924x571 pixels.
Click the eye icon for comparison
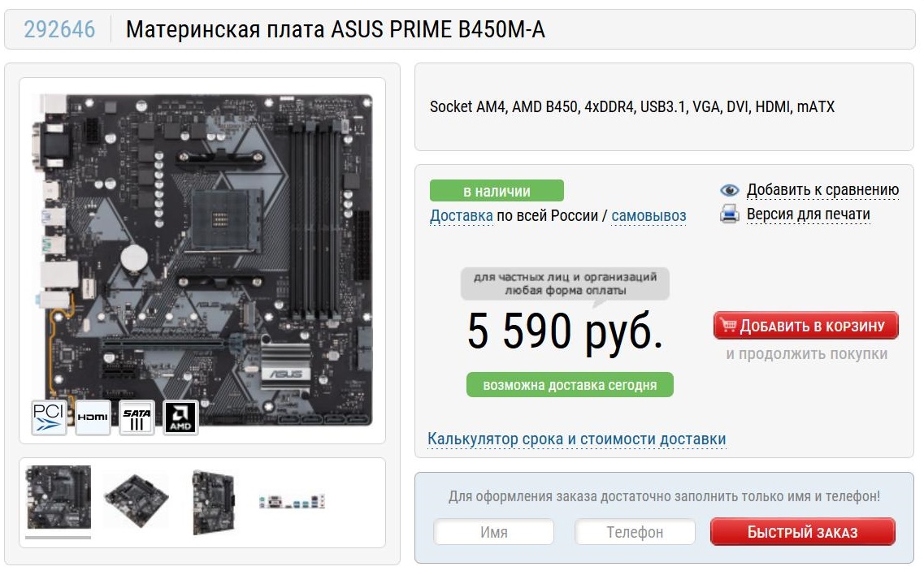click(730, 190)
